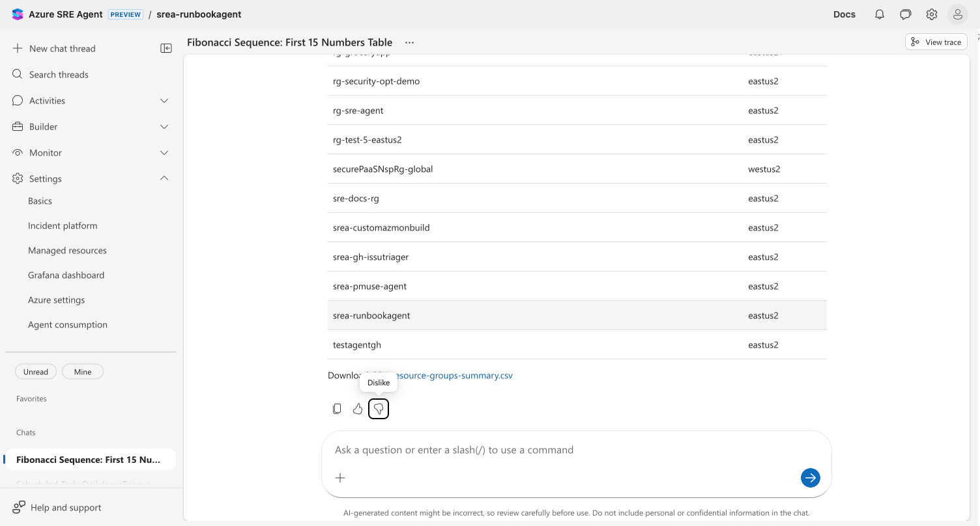Click srea-runbookagent breadcrumb
The height and width of the screenshot is (526, 980).
click(x=199, y=14)
